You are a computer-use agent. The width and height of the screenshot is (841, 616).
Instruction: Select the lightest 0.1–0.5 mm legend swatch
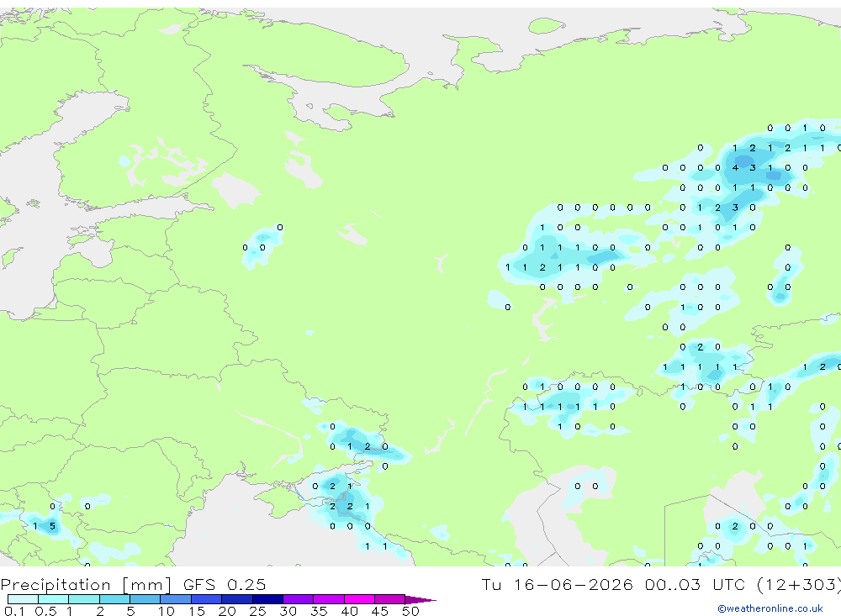23,599
